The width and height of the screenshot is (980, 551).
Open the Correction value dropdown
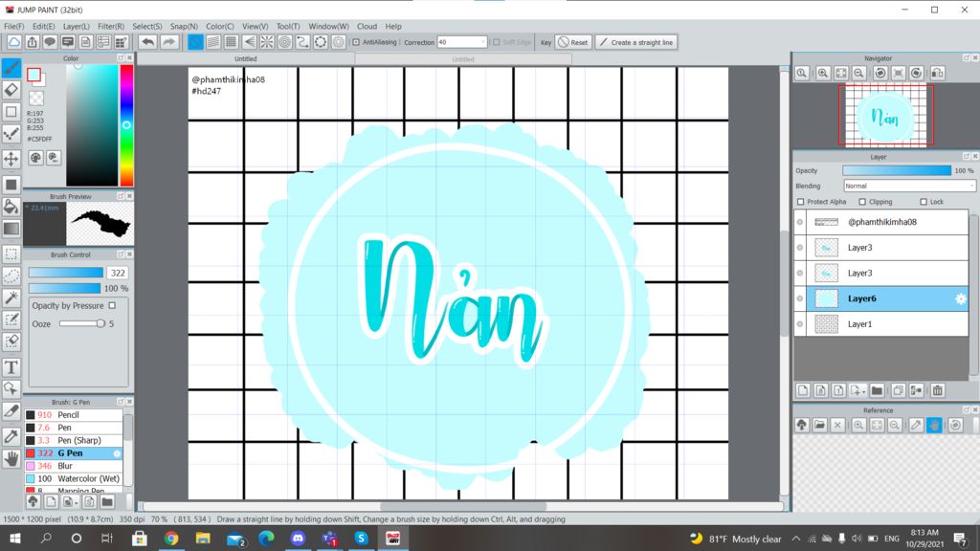(x=482, y=42)
